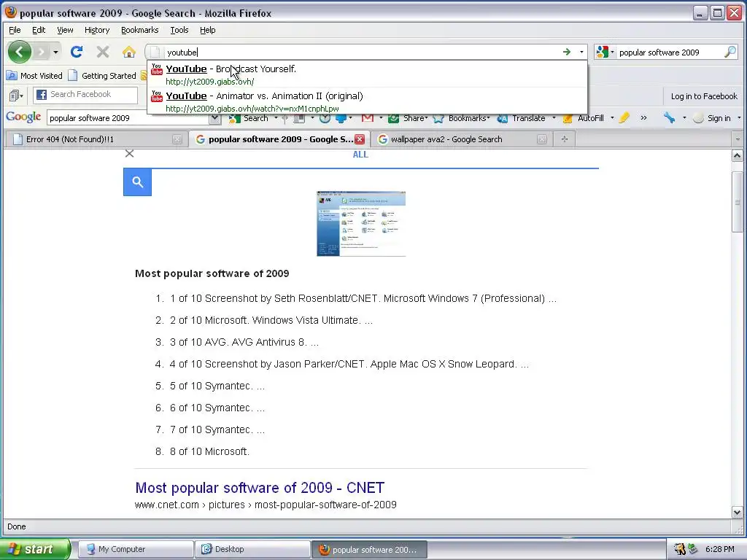Open the Most Visited bookmarks folder
Screen dimensions: 747x560
(34, 76)
